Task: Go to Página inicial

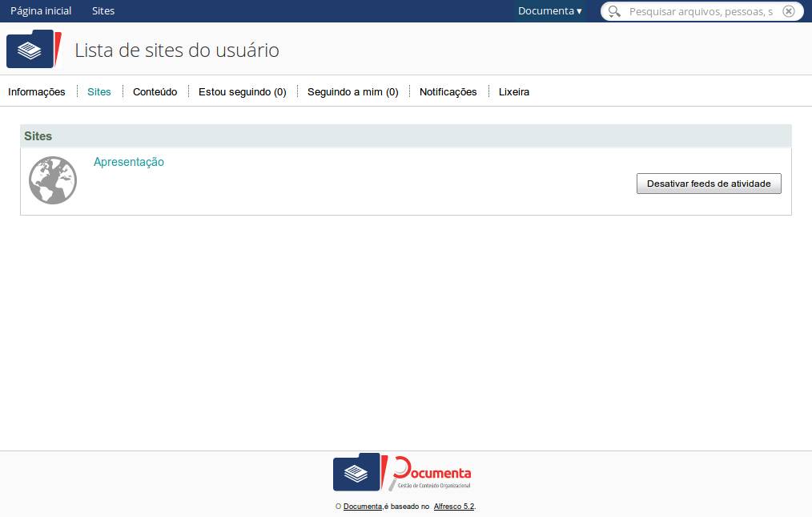Action: (41, 11)
